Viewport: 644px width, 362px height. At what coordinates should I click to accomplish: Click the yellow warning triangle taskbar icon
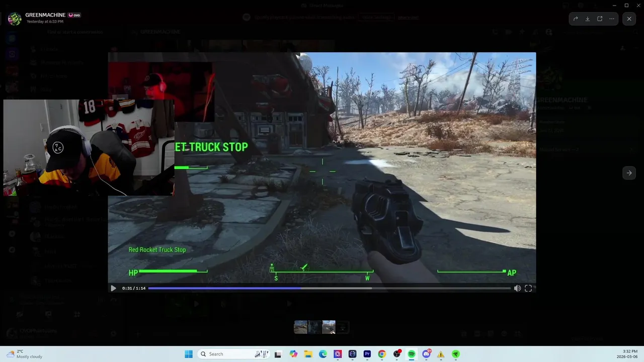(x=441, y=354)
